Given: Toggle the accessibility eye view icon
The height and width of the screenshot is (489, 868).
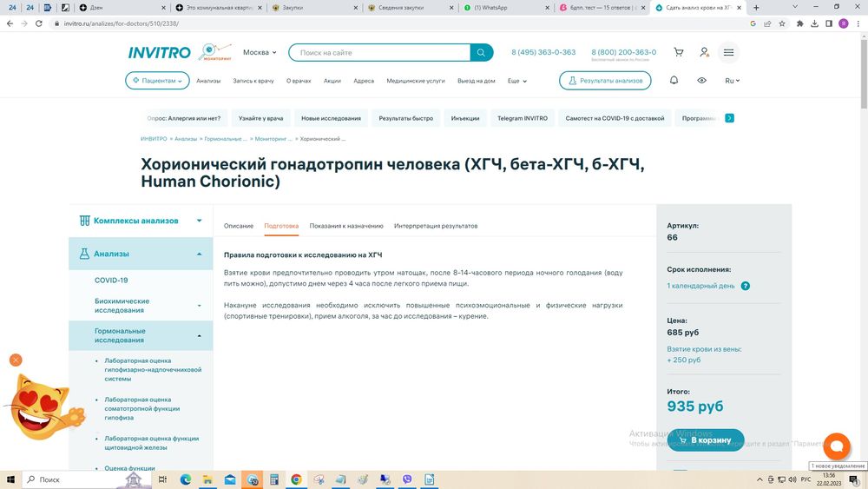Looking at the screenshot, I should 701,80.
